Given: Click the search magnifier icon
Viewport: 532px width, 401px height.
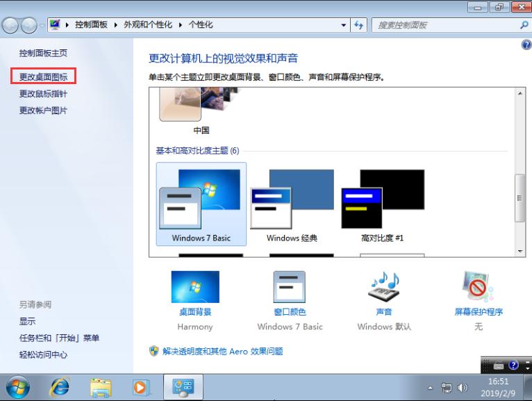Looking at the screenshot, I should pos(524,25).
